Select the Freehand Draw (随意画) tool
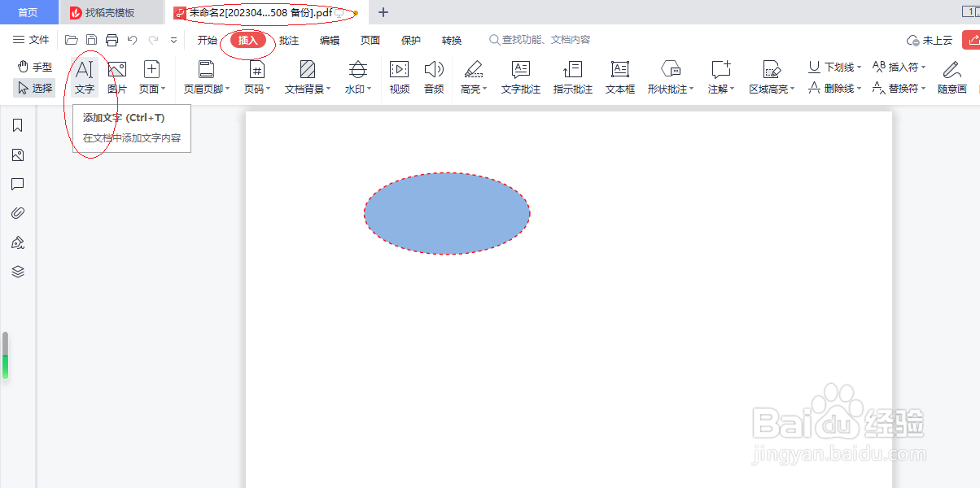 click(952, 78)
